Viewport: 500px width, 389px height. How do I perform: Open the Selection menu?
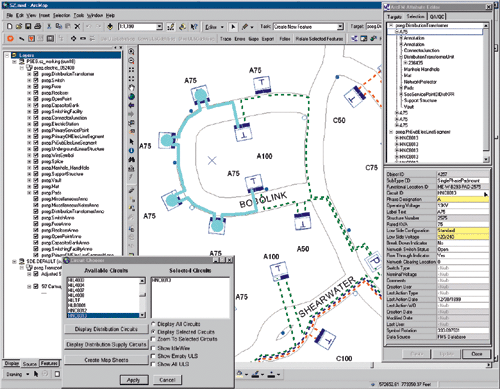(x=62, y=15)
